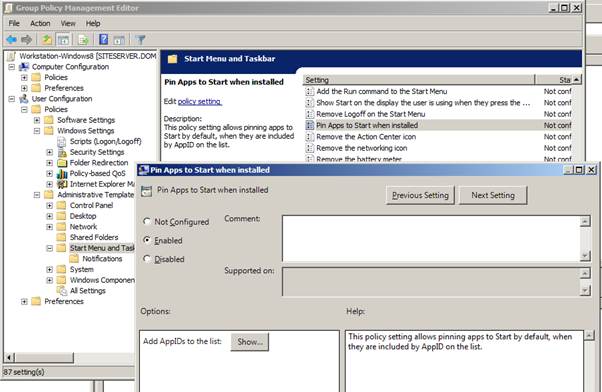Click the Internet Explorer Maintenance icon
The width and height of the screenshot is (602, 392).
(x=62, y=184)
